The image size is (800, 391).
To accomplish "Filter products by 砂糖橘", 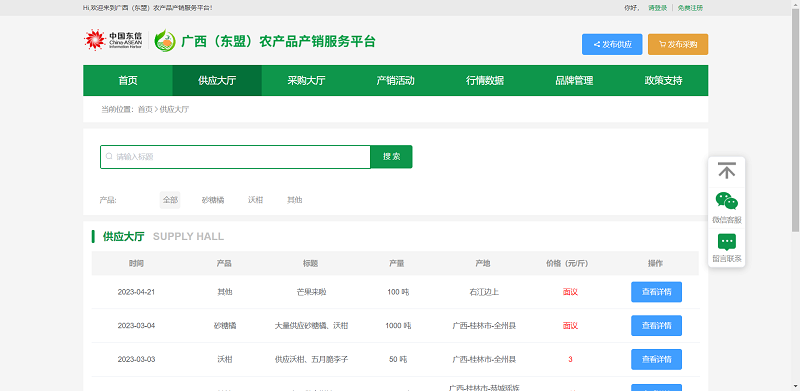I will (213, 200).
